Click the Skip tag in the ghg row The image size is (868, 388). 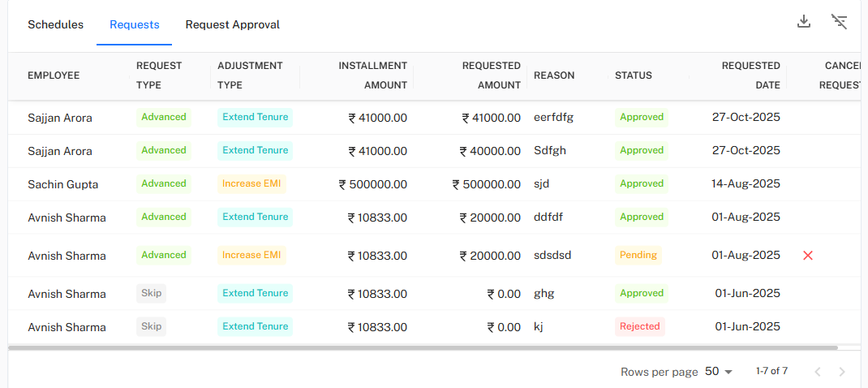click(x=151, y=293)
